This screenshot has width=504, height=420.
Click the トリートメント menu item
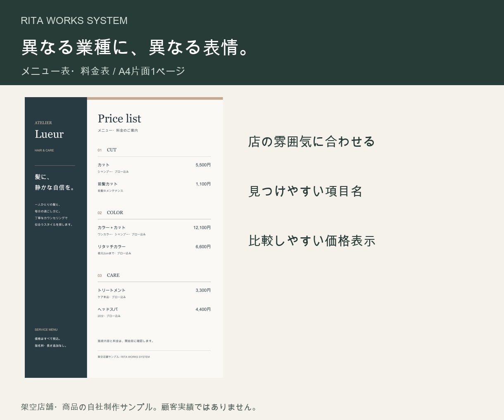112,290
